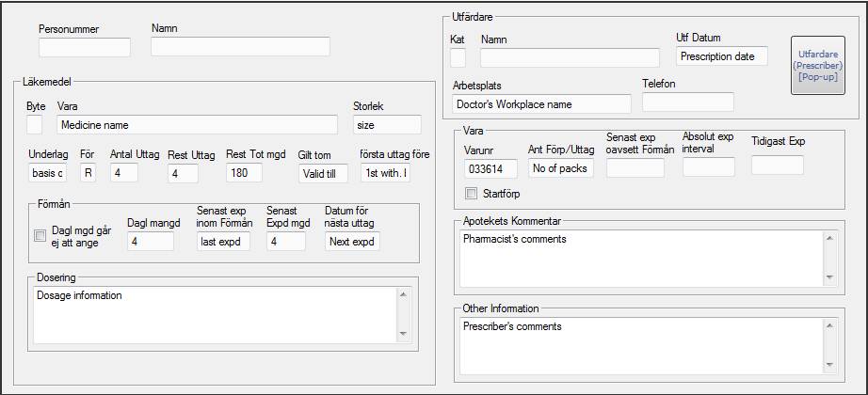Viewport: 868px width, 395px height.
Task: Click the Arbetsplats workplace name field
Action: click(x=542, y=104)
